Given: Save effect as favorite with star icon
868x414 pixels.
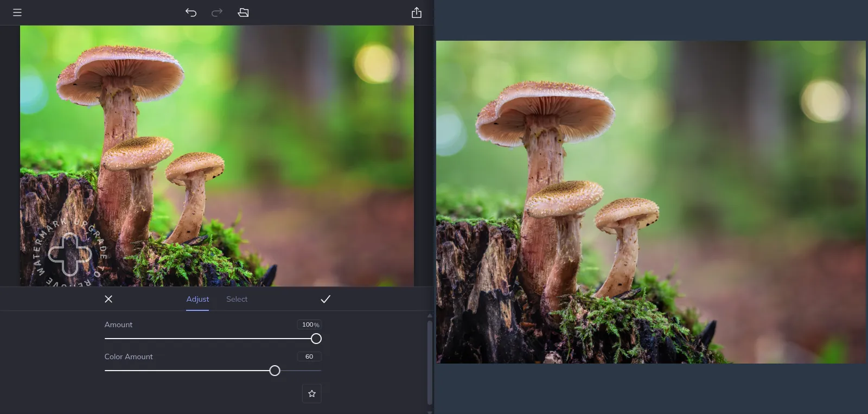Looking at the screenshot, I should [x=312, y=393].
